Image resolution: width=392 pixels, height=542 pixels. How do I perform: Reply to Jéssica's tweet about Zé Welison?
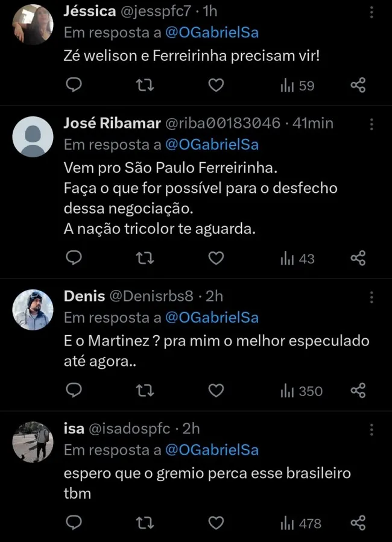[74, 85]
